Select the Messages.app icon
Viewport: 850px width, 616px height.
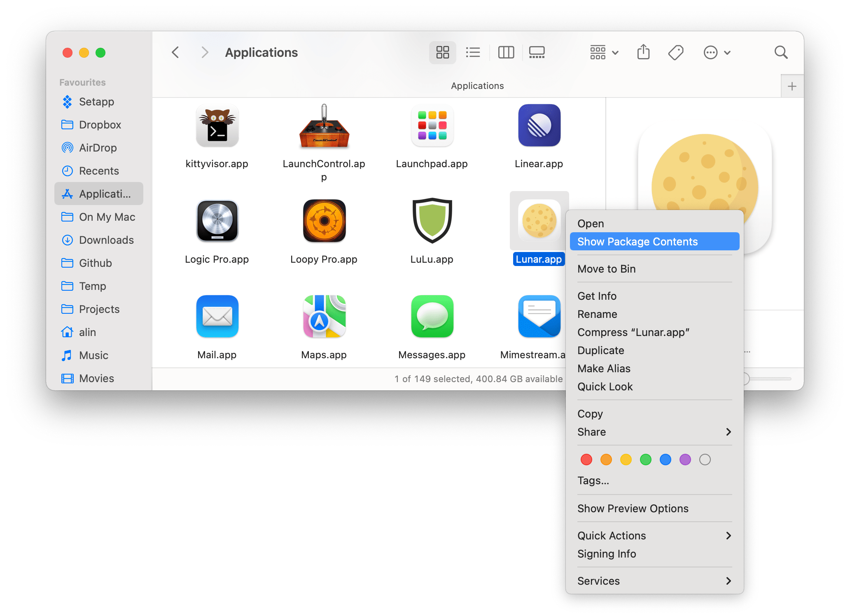432,317
